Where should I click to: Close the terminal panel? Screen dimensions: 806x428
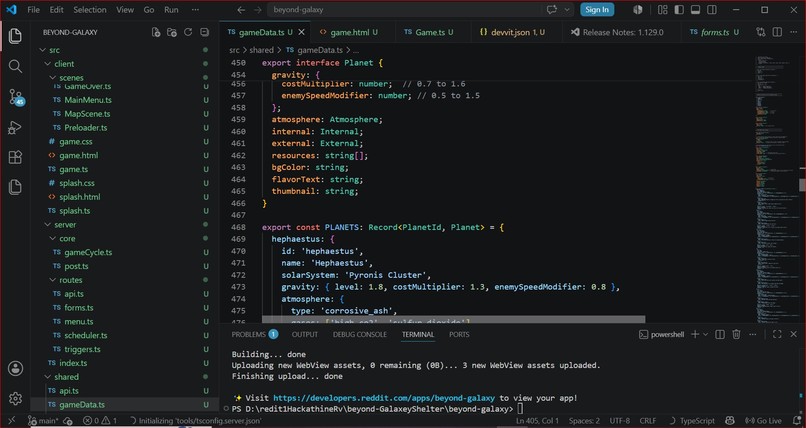tap(793, 334)
